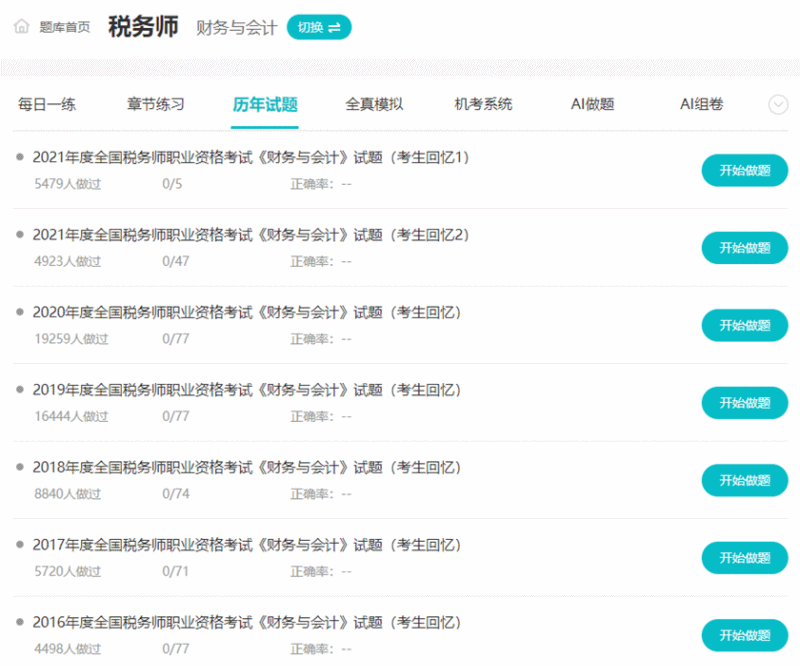Screen dimensions: 800x666
Task: Start the 2018 exam with 开始做题
Action: click(x=744, y=480)
